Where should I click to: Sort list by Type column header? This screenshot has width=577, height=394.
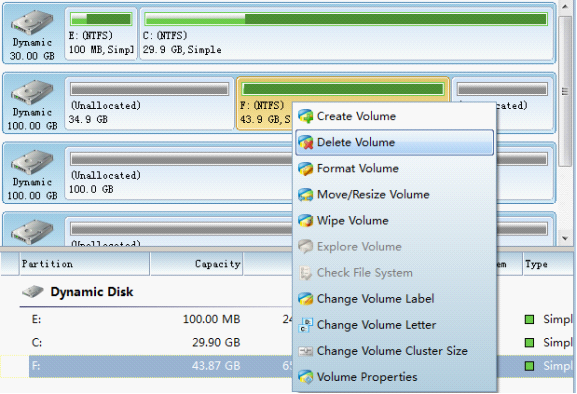[x=548, y=264]
